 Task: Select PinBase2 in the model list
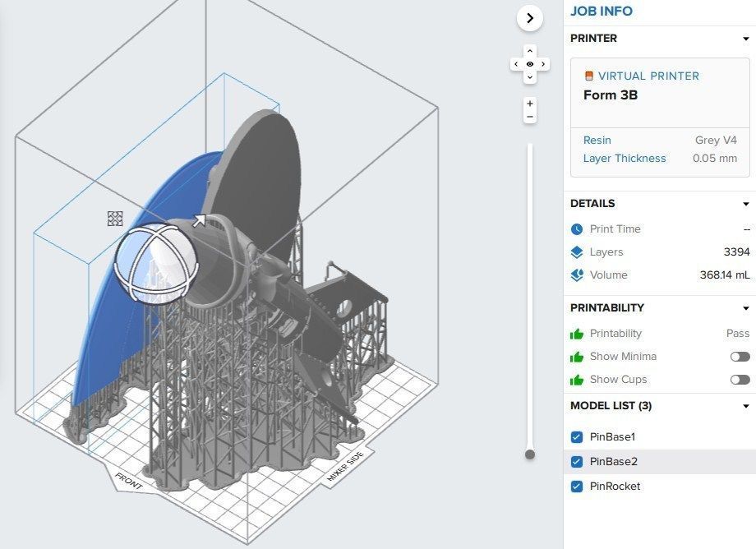point(613,462)
